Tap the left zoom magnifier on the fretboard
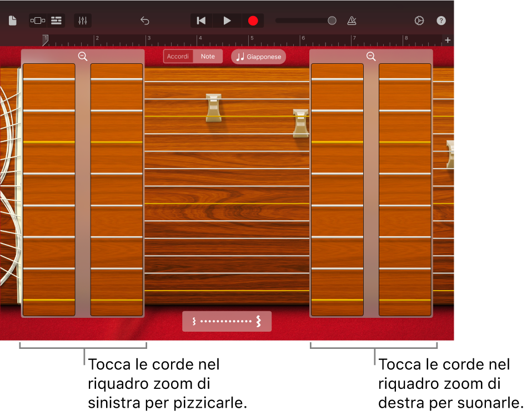The image size is (532, 416). pyautogui.click(x=83, y=56)
